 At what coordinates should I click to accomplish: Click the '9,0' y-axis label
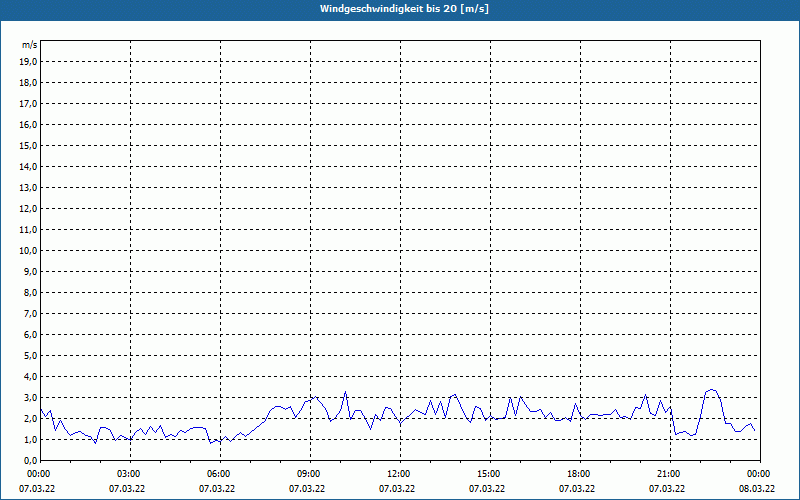tap(30, 271)
